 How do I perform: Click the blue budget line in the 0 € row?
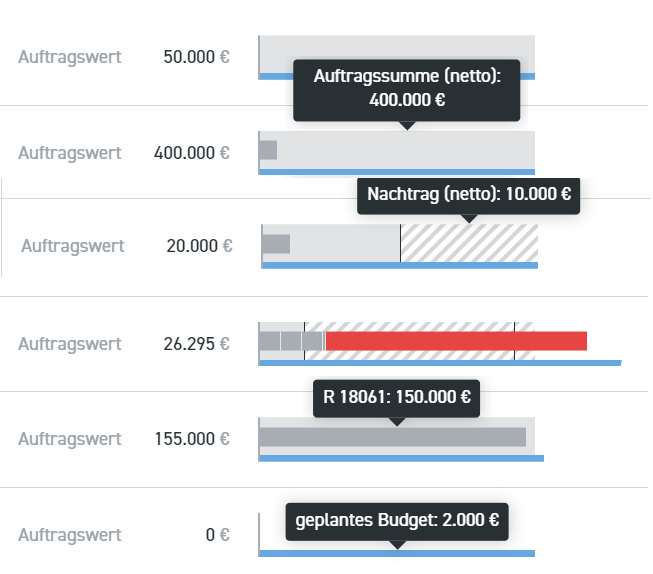396,553
